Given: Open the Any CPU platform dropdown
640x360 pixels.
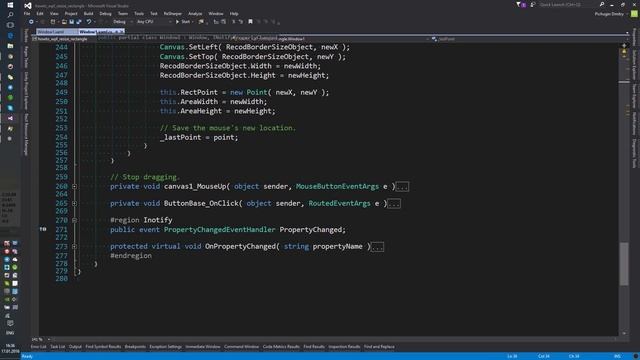Looking at the screenshot, I should pos(153,22).
